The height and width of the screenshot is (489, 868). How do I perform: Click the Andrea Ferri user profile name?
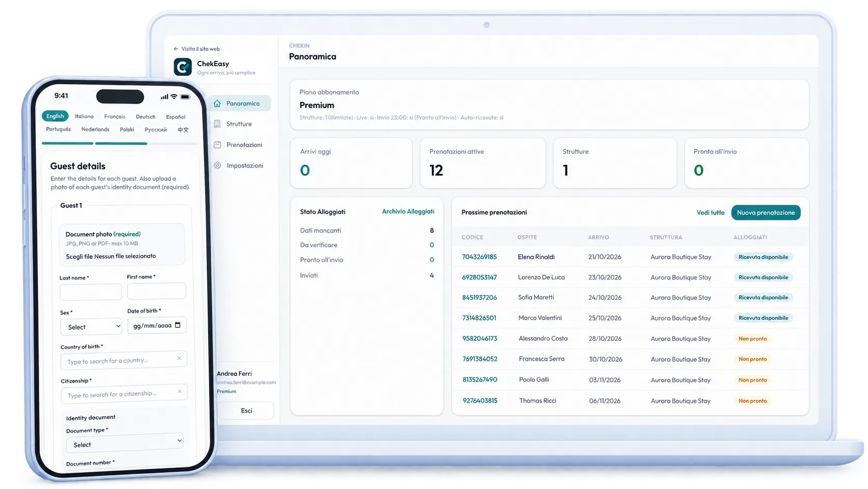234,374
